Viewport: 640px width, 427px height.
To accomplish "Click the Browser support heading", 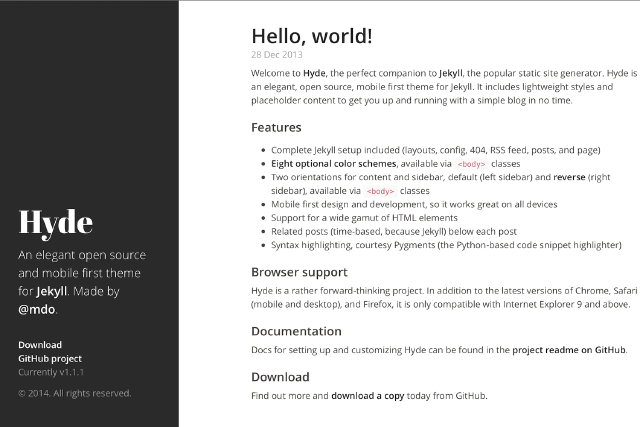I will pyautogui.click(x=299, y=271).
